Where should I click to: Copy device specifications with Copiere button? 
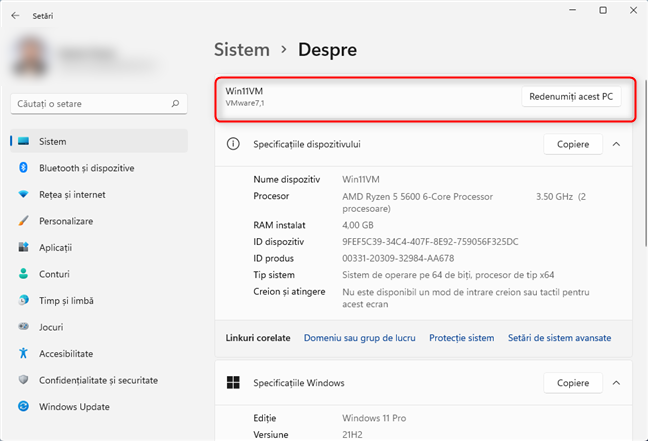(x=573, y=144)
